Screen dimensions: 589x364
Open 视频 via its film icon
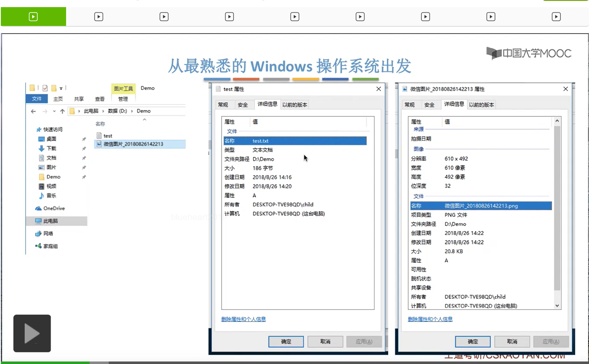pyautogui.click(x=41, y=187)
